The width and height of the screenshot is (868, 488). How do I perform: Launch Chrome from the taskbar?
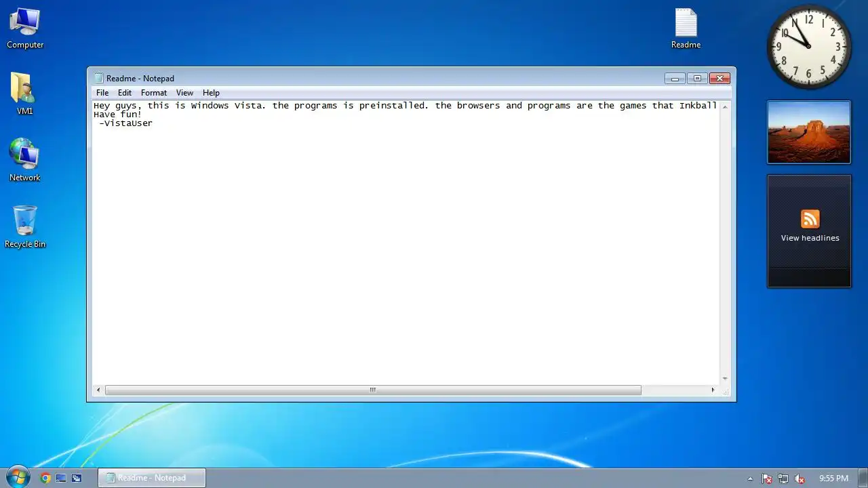(x=45, y=478)
